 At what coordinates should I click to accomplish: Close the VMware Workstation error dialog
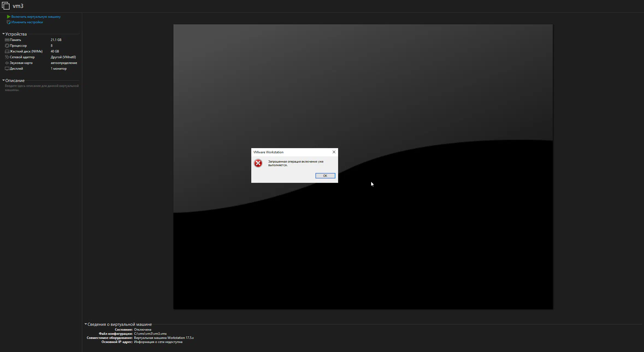(334, 152)
